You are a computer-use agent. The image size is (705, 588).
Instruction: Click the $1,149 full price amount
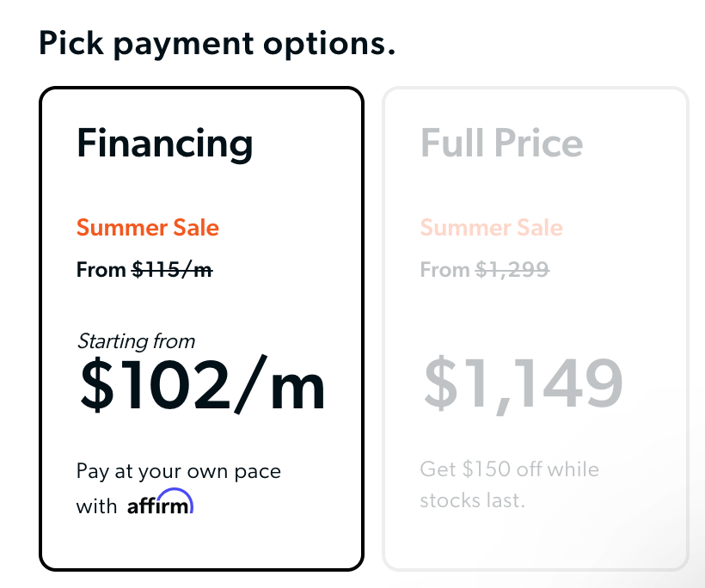click(x=522, y=384)
